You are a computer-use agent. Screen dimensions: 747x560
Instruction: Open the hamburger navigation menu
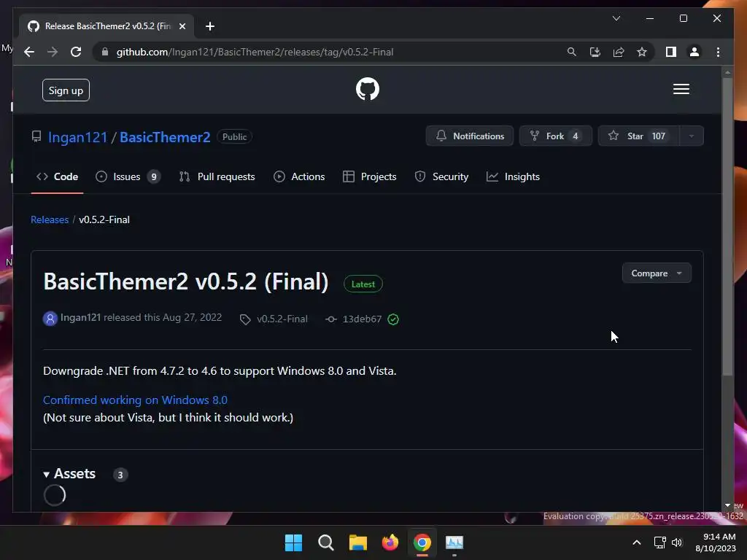[681, 89]
